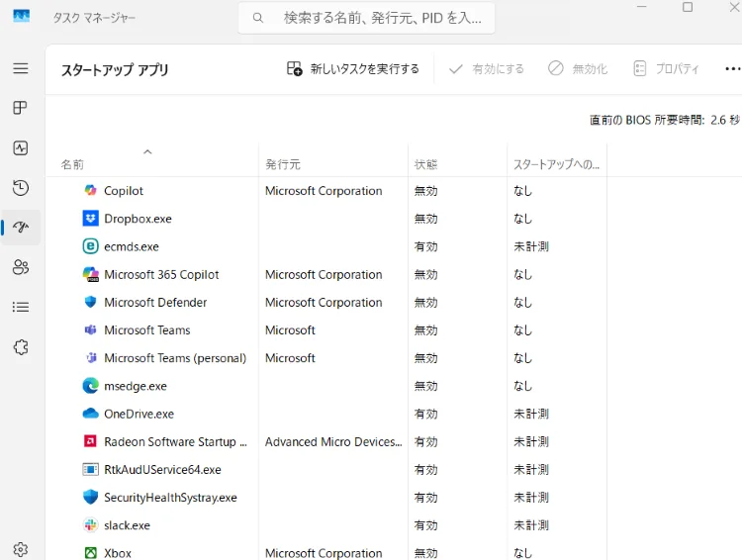Open the Services puzzle icon in sidebar
This screenshot has width=742, height=560.
point(21,347)
